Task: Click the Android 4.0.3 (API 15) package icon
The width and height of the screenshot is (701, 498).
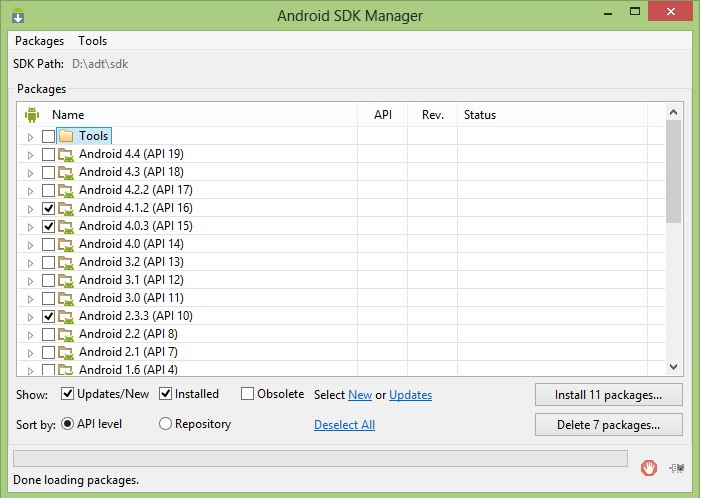Action: 66,227
